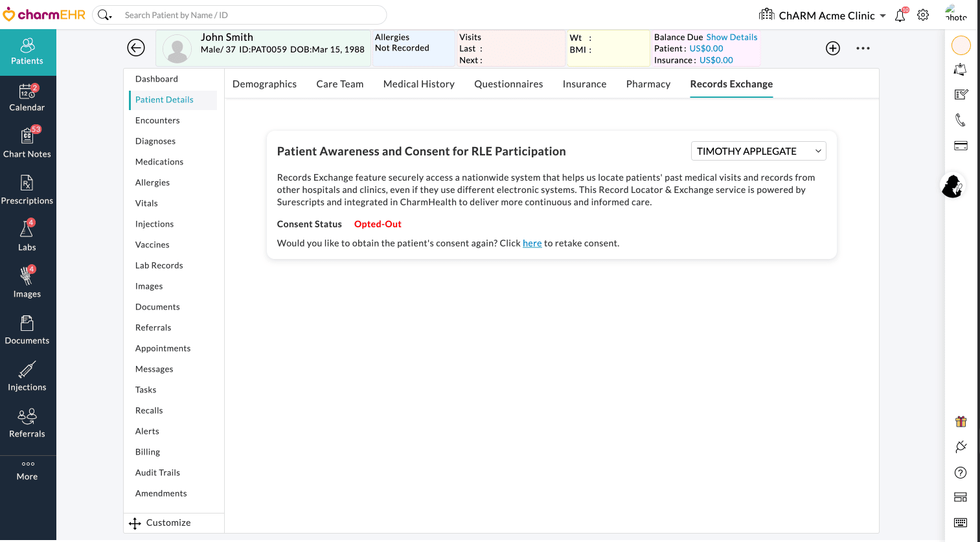980x542 pixels.
Task: Open the payment card icon in right panel
Action: (x=961, y=146)
